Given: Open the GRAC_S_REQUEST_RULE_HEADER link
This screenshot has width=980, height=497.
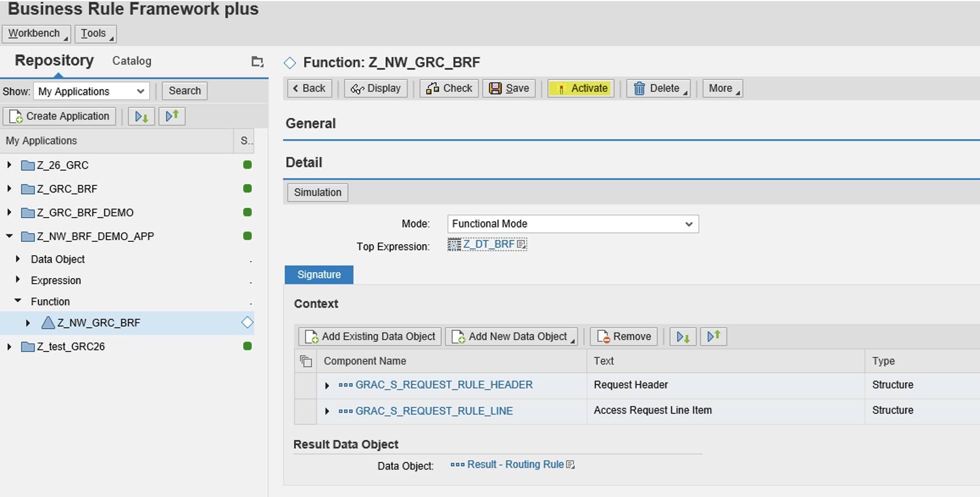Looking at the screenshot, I should coord(444,385).
